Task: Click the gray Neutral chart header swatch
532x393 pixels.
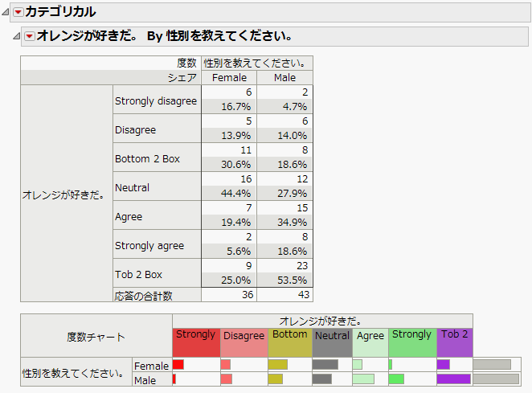Action: click(332, 342)
